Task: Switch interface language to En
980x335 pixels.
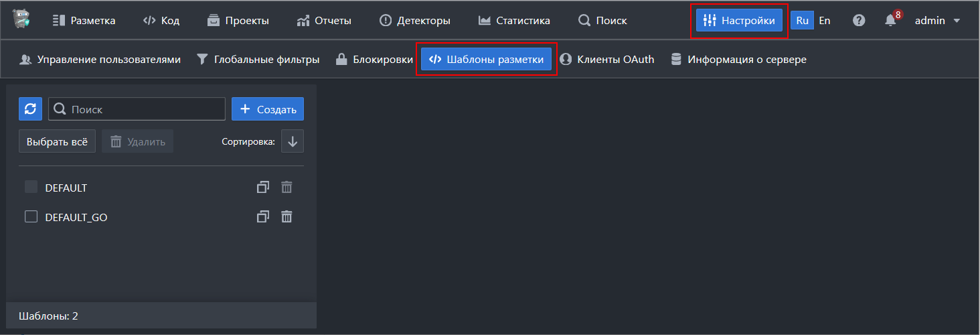Action: pyautogui.click(x=825, y=20)
